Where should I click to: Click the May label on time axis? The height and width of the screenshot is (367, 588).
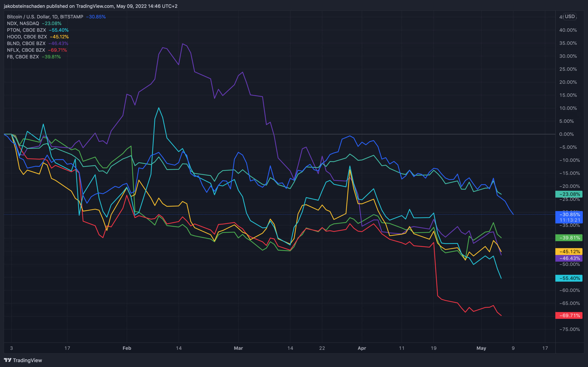tap(481, 348)
